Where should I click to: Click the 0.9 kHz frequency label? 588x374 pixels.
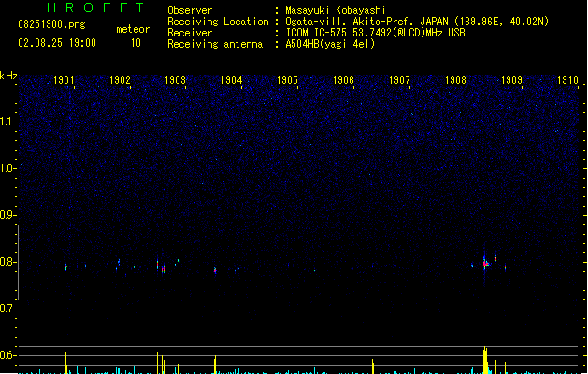click(7, 215)
